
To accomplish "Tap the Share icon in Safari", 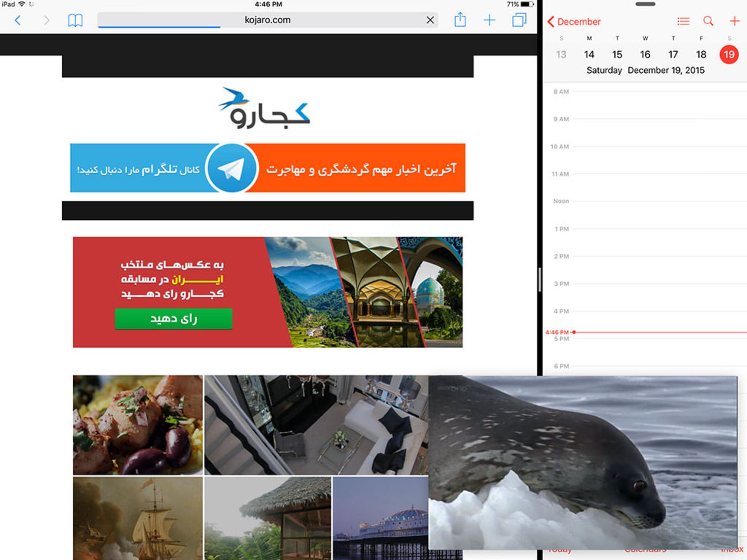I will click(x=460, y=20).
